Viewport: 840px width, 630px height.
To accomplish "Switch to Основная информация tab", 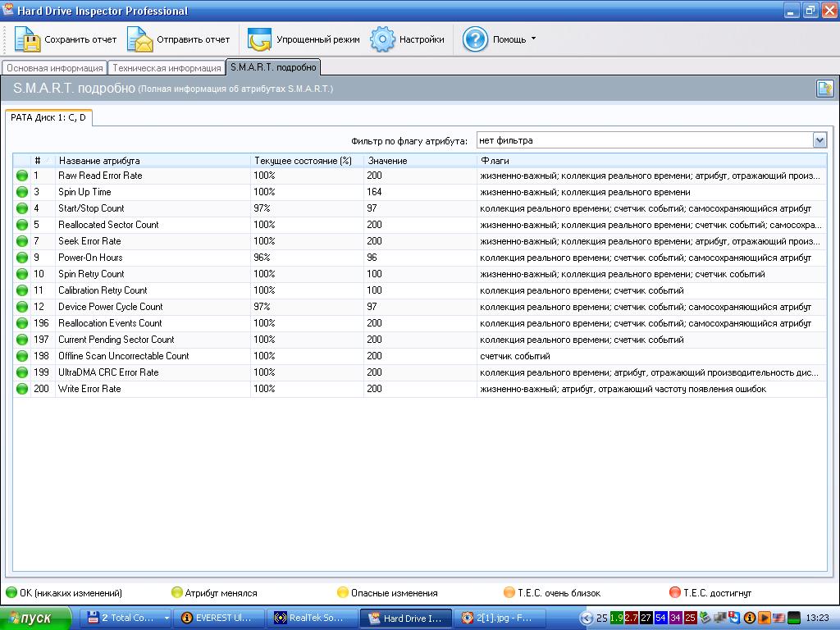I will tap(55, 68).
